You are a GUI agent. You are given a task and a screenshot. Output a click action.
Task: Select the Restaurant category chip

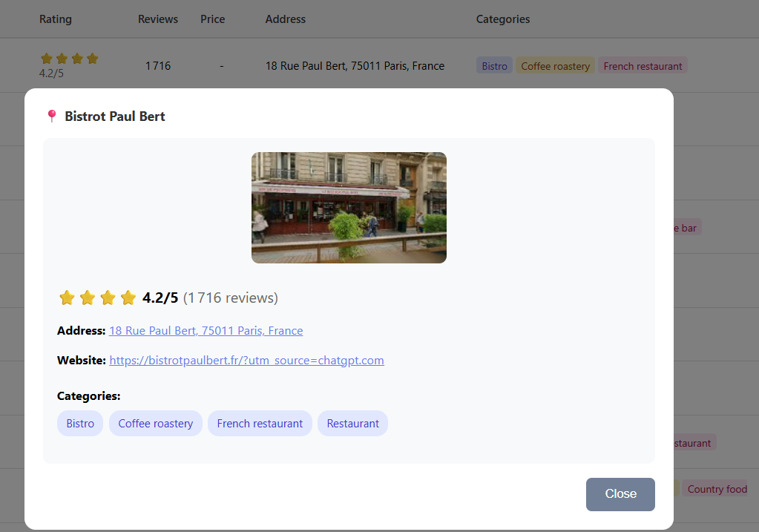[352, 424]
